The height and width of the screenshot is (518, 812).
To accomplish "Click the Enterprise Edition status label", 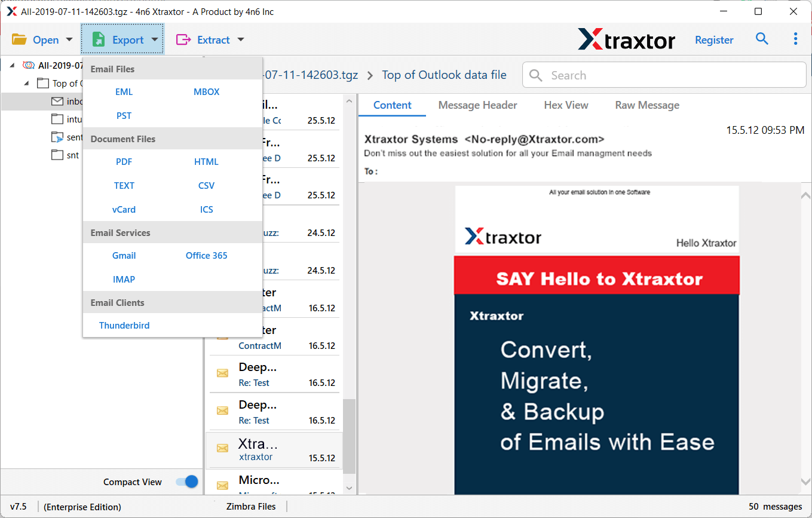I will pos(82,507).
